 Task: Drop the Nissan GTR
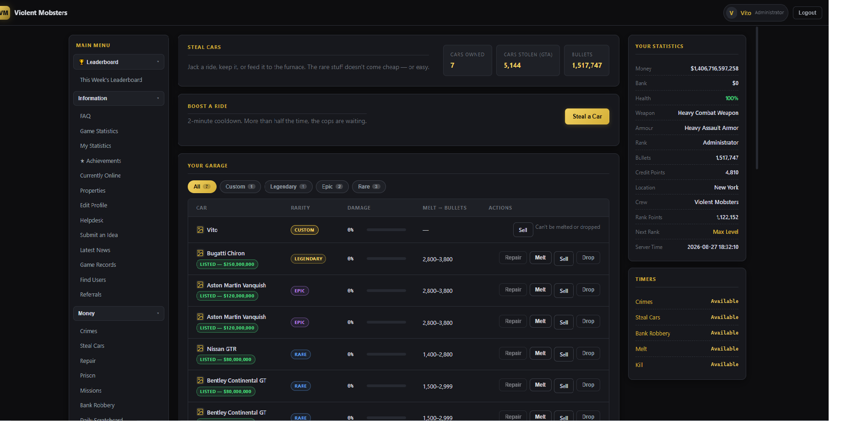pyautogui.click(x=588, y=353)
